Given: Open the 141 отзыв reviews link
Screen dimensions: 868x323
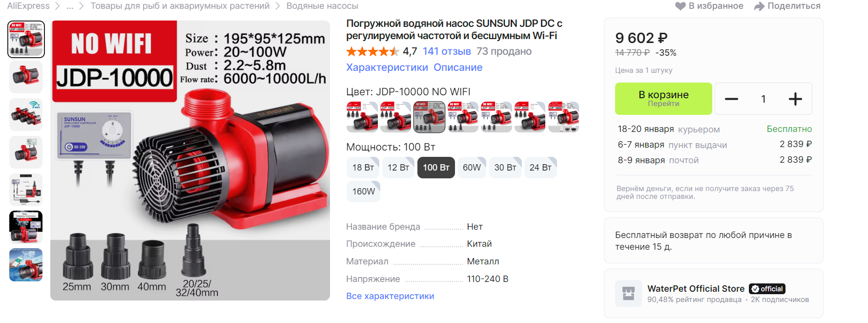Looking at the screenshot, I should tap(447, 51).
